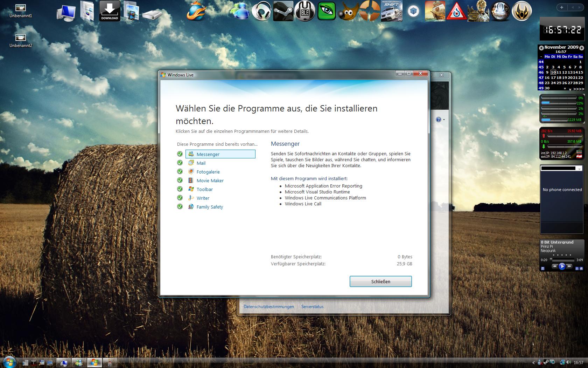588x368 pixels.
Task: Click the green check next to Mail
Action: pyautogui.click(x=180, y=163)
